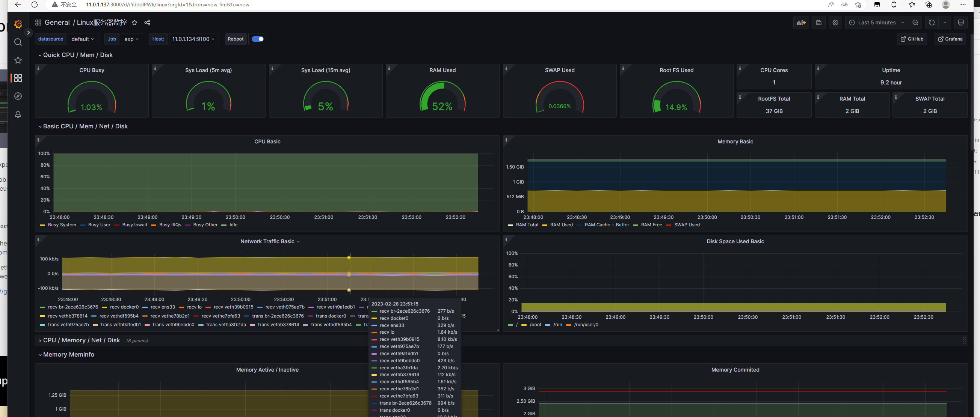Open the Memory Commited panel title
This screenshot has height=417, width=980.
[735, 369]
